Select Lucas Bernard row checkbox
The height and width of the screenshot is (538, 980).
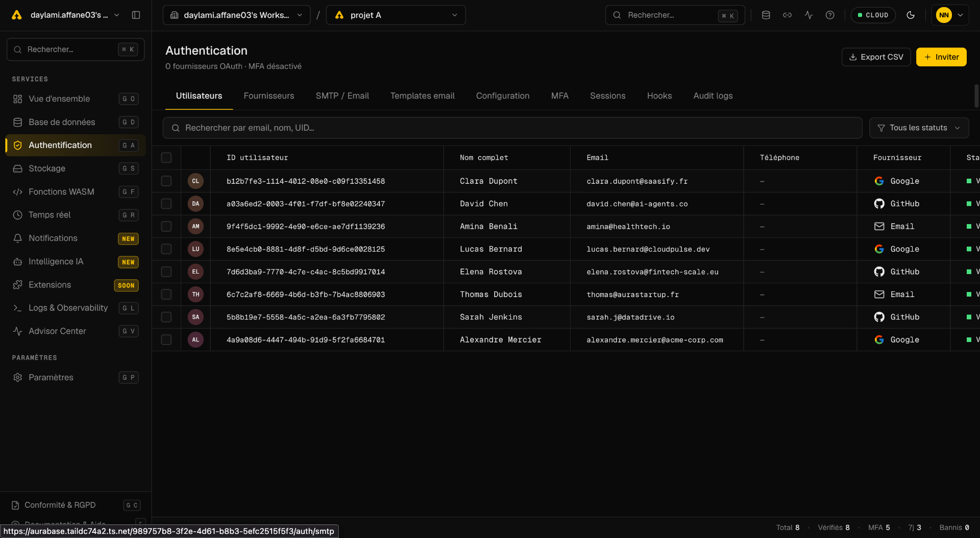pyautogui.click(x=166, y=249)
